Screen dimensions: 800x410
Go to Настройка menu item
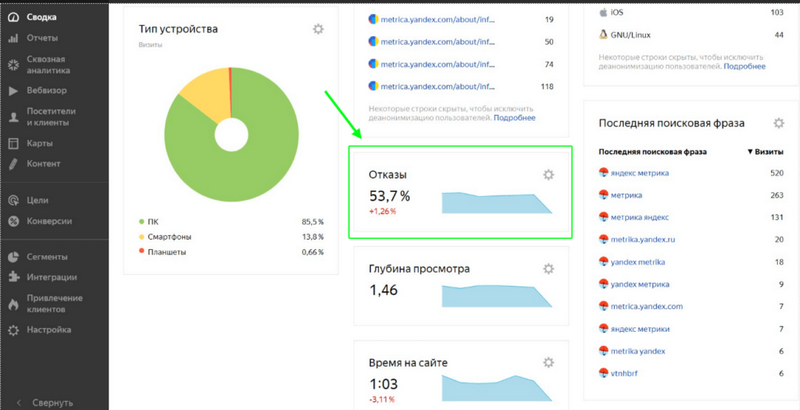[49, 330]
